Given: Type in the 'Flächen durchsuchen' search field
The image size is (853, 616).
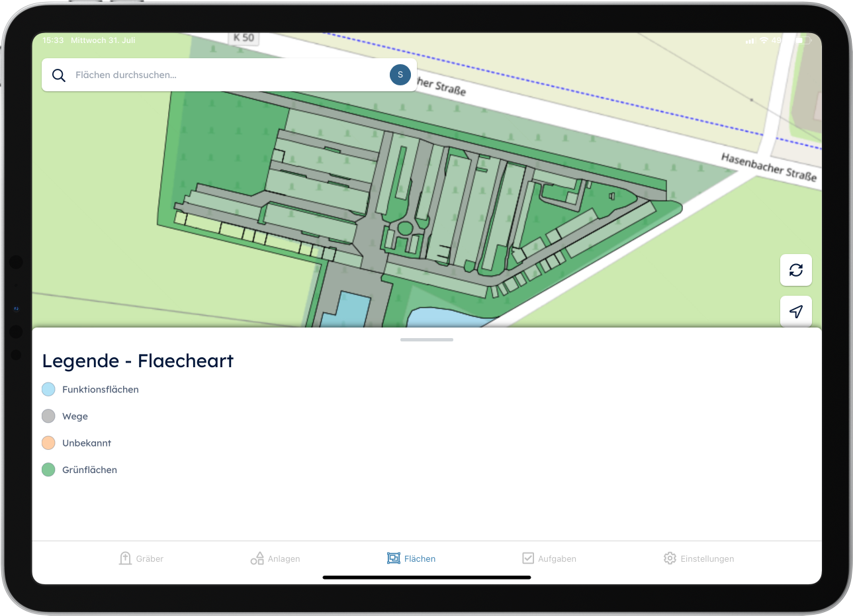Looking at the screenshot, I should point(225,75).
